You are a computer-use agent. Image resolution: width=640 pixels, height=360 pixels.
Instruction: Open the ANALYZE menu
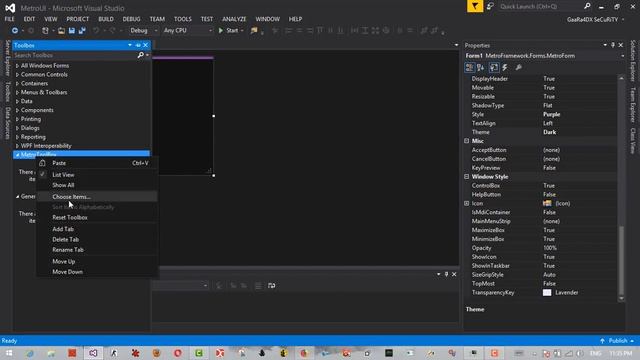(234, 19)
